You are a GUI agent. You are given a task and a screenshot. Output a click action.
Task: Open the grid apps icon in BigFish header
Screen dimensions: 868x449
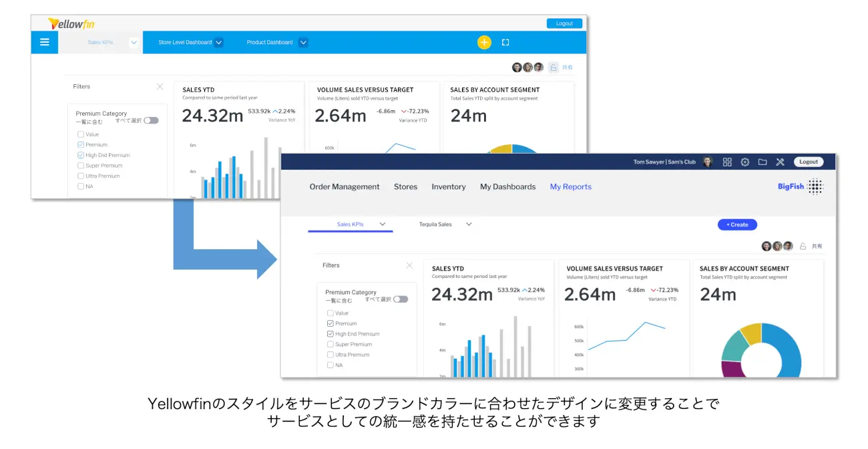click(x=727, y=162)
